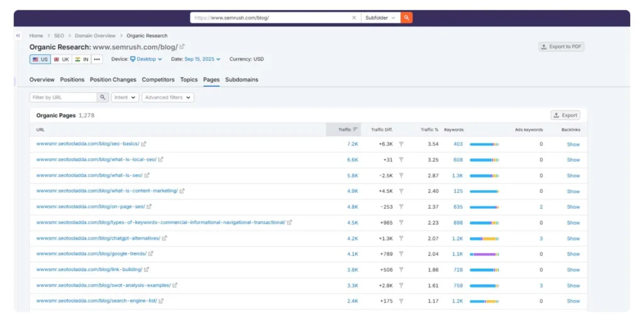644x322 pixels.
Task: Click filter funnel icon in chatgpt-alternatives row
Action: coord(401,238)
